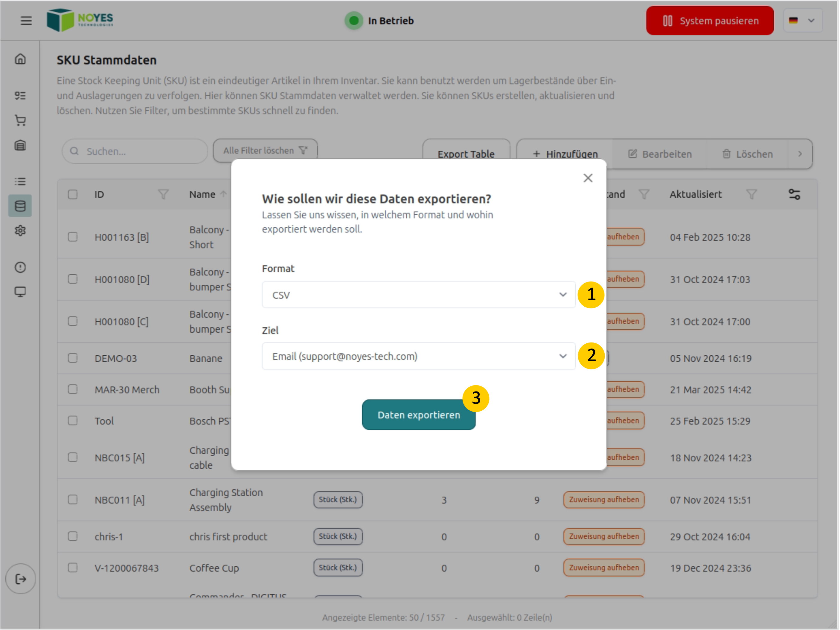Click the Bearbeiten button

tap(660, 154)
